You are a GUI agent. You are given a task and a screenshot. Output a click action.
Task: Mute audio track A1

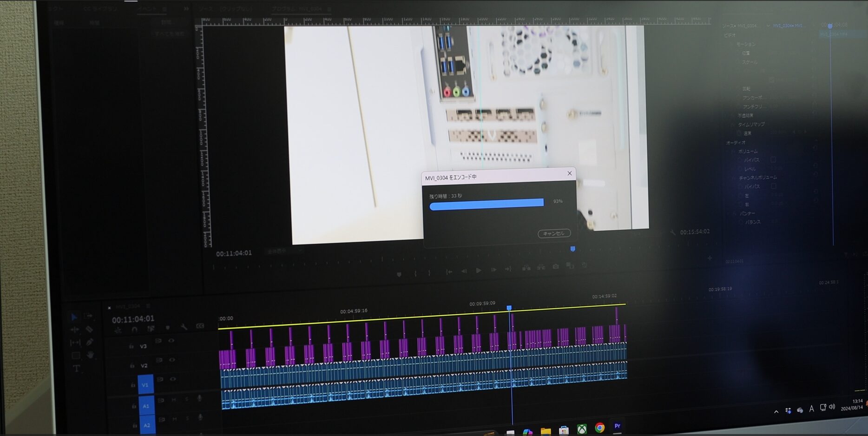tap(174, 399)
